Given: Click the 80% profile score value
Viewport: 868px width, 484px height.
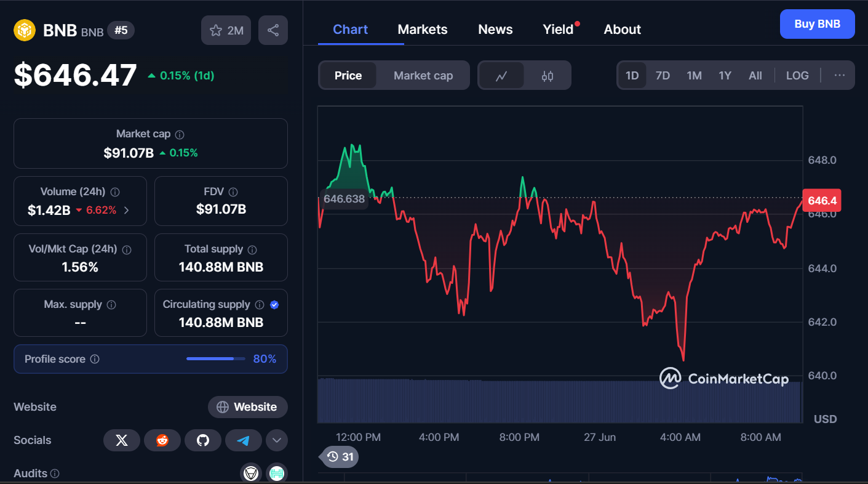Looking at the screenshot, I should (265, 359).
